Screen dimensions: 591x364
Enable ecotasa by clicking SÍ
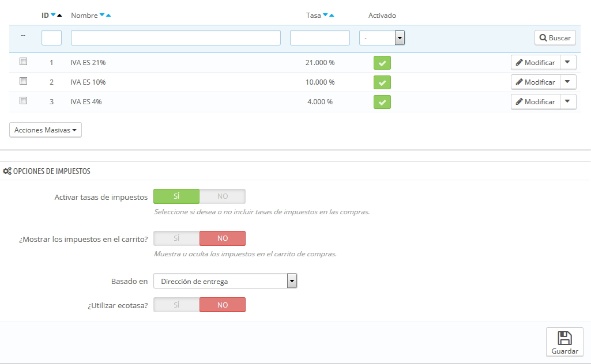coord(176,305)
